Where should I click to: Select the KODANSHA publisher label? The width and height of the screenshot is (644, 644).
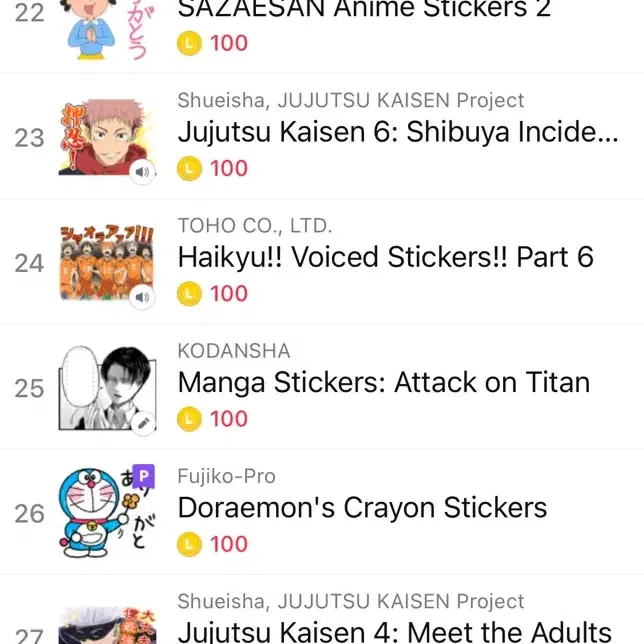(x=234, y=351)
